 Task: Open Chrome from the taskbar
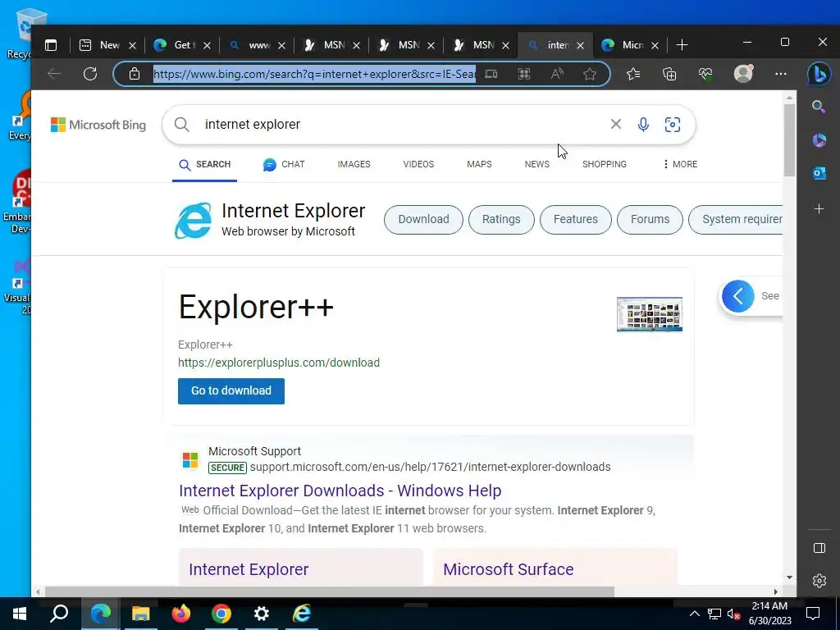pyautogui.click(x=221, y=614)
